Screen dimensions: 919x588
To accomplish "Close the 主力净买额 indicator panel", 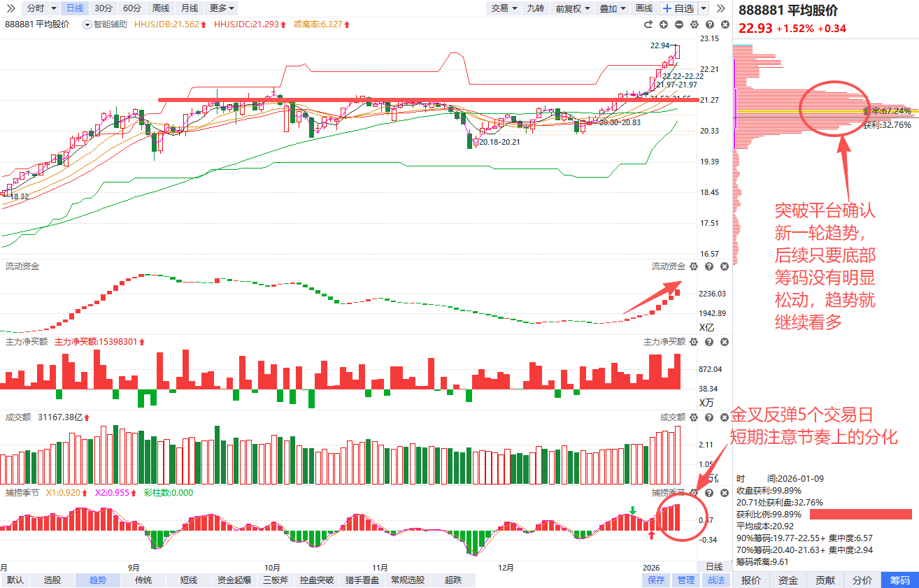I will point(725,342).
